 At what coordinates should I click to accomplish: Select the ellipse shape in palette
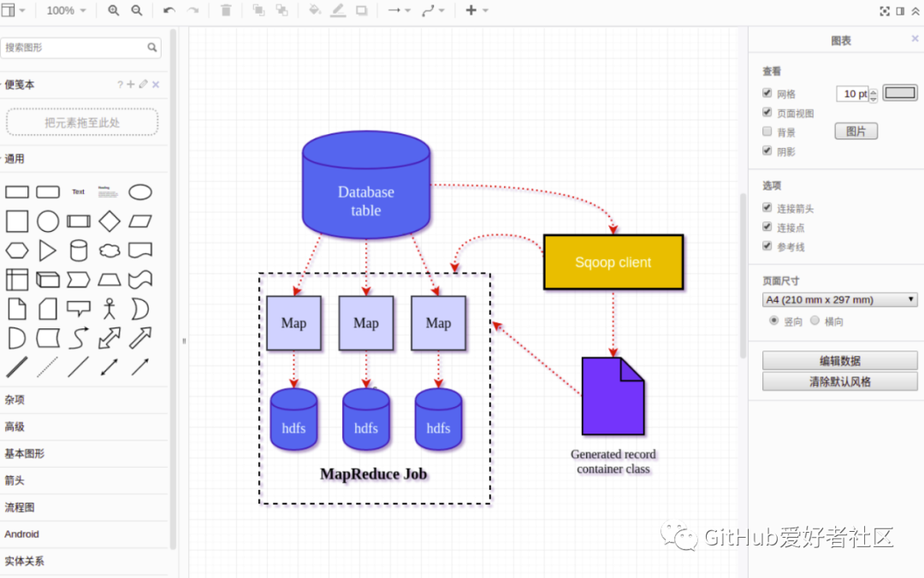[x=140, y=192]
